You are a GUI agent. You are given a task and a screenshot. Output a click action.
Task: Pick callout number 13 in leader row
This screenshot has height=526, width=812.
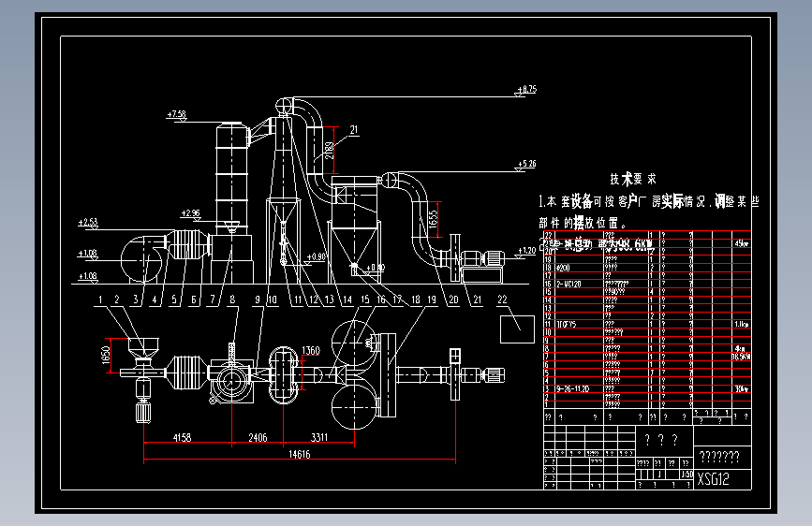point(330,300)
